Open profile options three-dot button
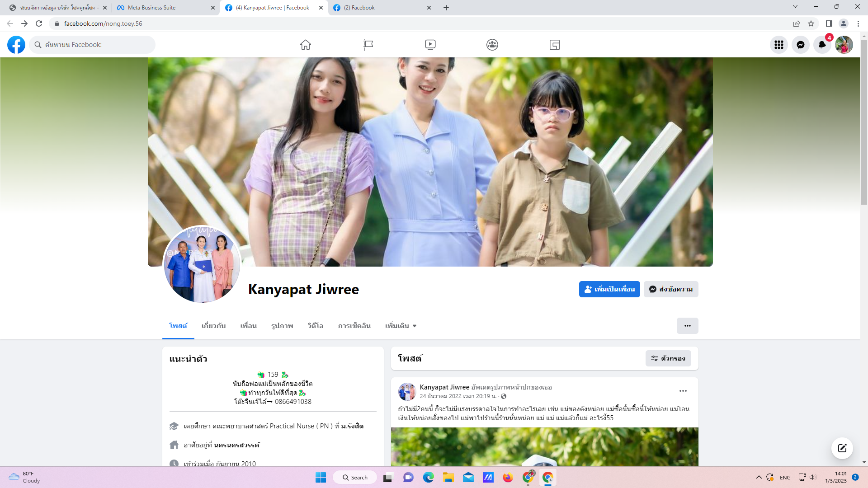The height and width of the screenshot is (488, 868). click(687, 326)
